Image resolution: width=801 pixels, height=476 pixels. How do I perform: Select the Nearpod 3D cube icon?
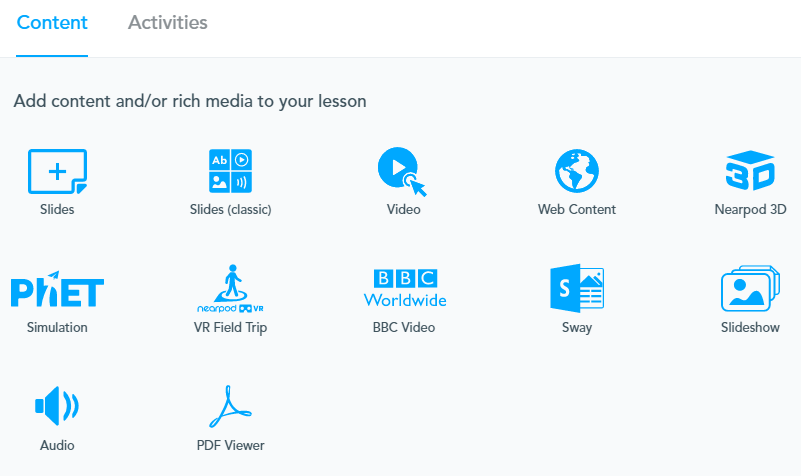pos(750,171)
